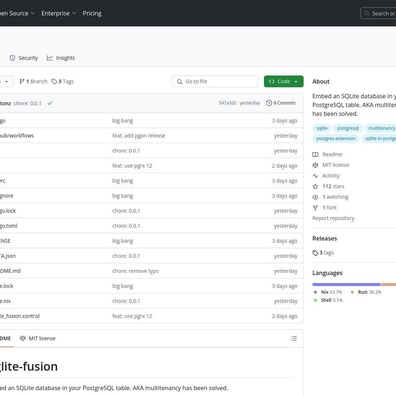Open the 'feat: add pgxn release' commit message

(139, 136)
